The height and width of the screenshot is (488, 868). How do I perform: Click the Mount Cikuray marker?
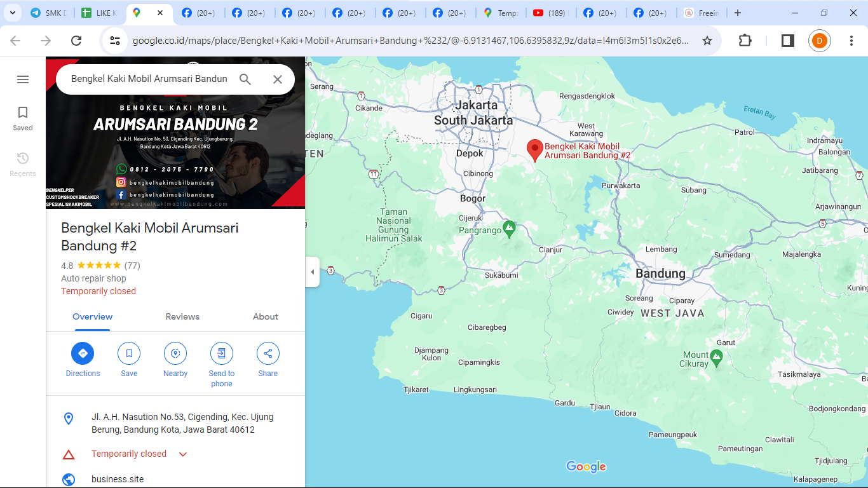click(717, 357)
